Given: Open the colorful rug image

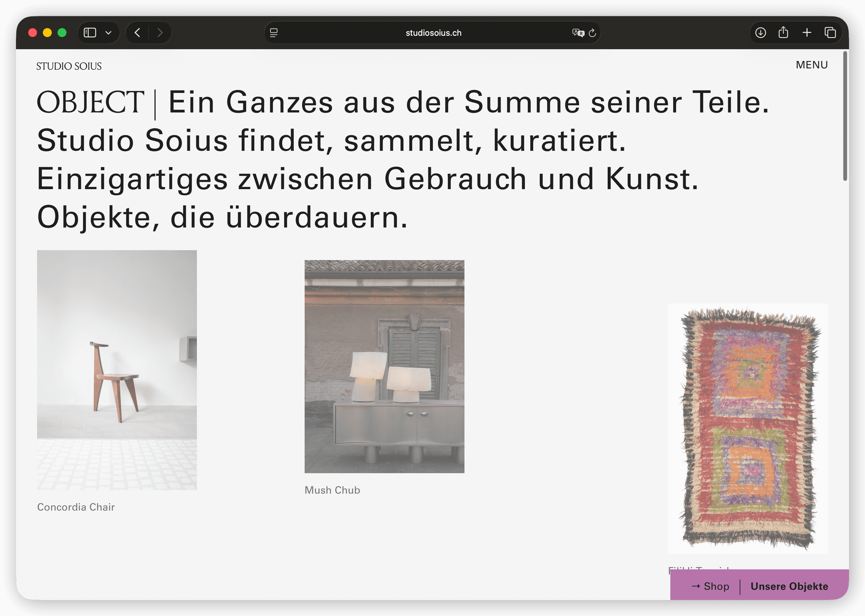Looking at the screenshot, I should click(x=748, y=429).
